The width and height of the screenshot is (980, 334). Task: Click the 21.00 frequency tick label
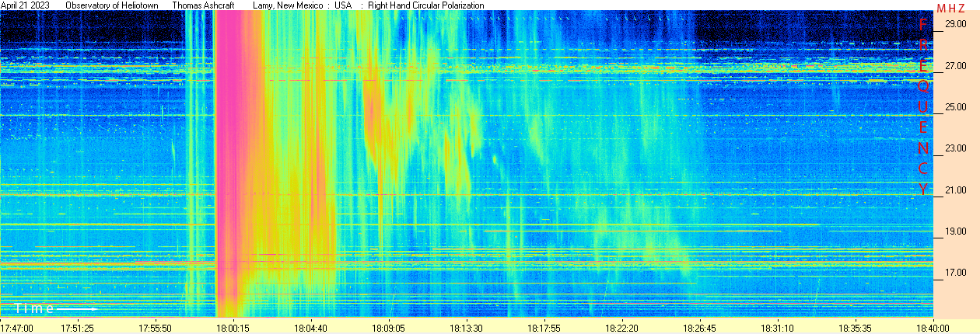coord(955,190)
